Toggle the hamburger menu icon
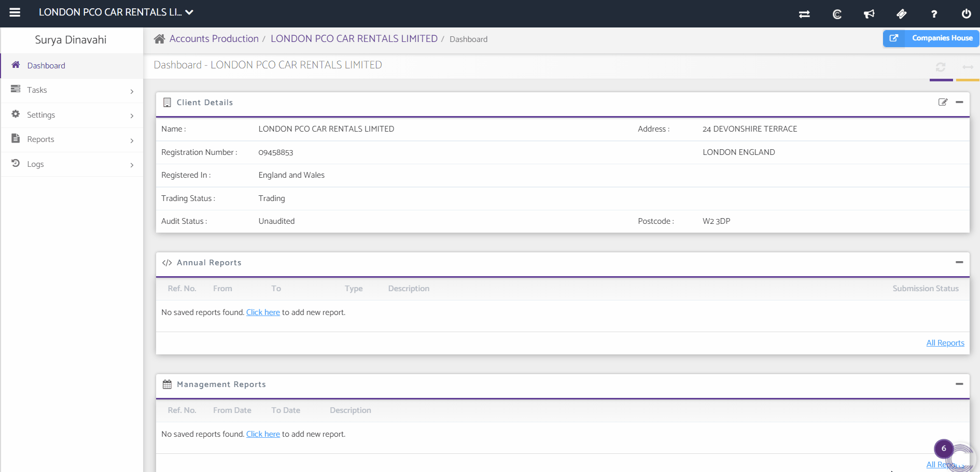 15,12
